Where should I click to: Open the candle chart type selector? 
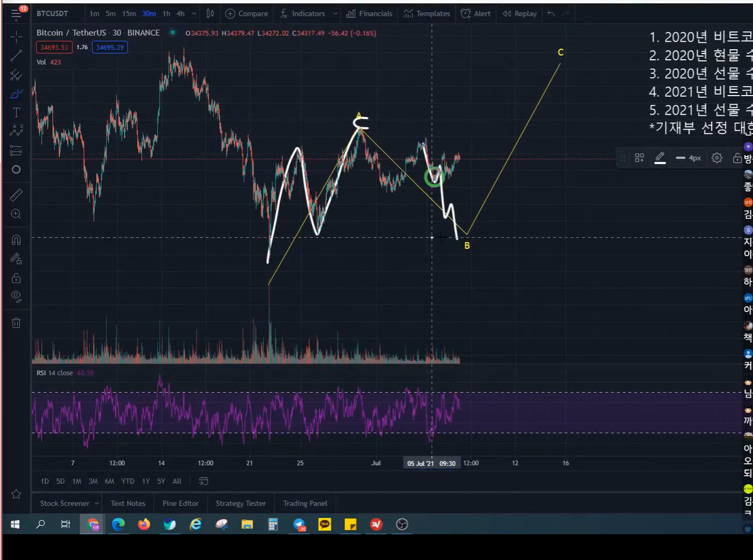point(210,13)
